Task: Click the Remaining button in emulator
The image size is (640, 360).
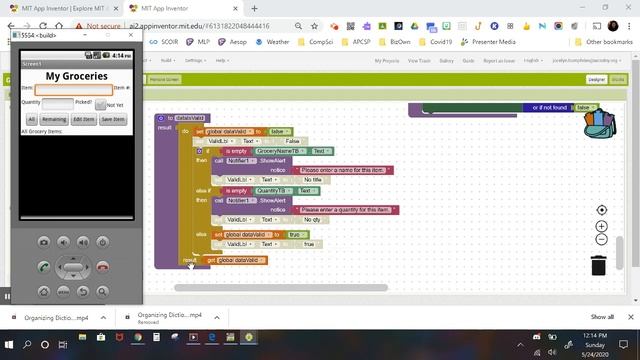Action: coord(54,119)
